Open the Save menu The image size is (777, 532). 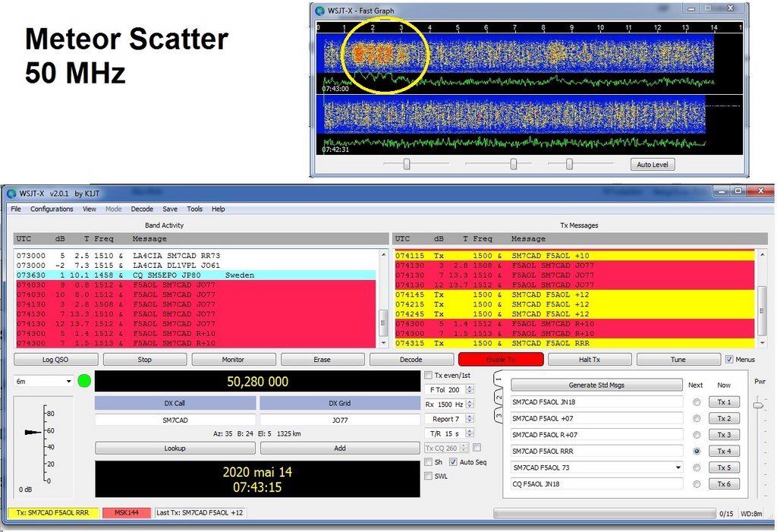[170, 209]
